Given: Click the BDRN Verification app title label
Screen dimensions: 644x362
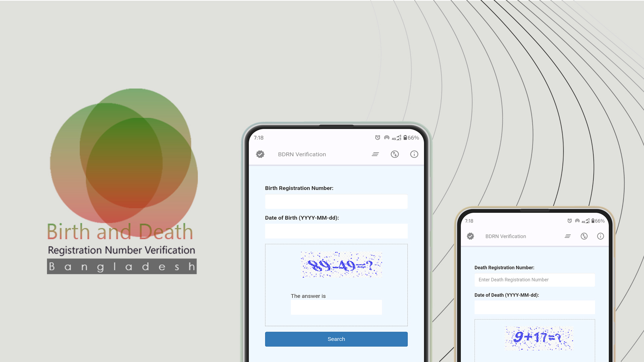Looking at the screenshot, I should point(302,154).
